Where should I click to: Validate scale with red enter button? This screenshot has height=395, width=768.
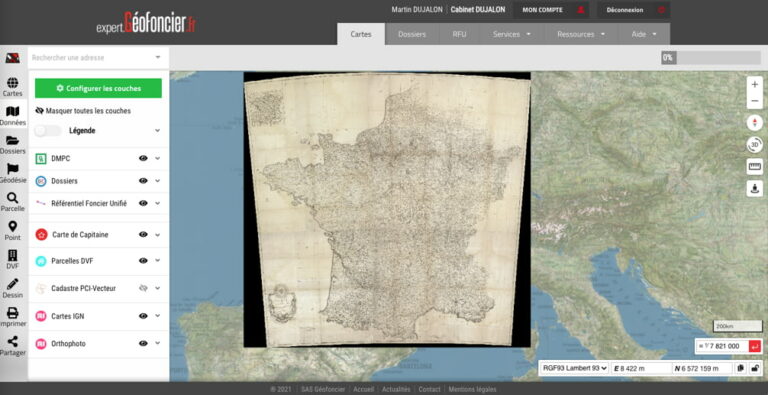click(x=755, y=346)
